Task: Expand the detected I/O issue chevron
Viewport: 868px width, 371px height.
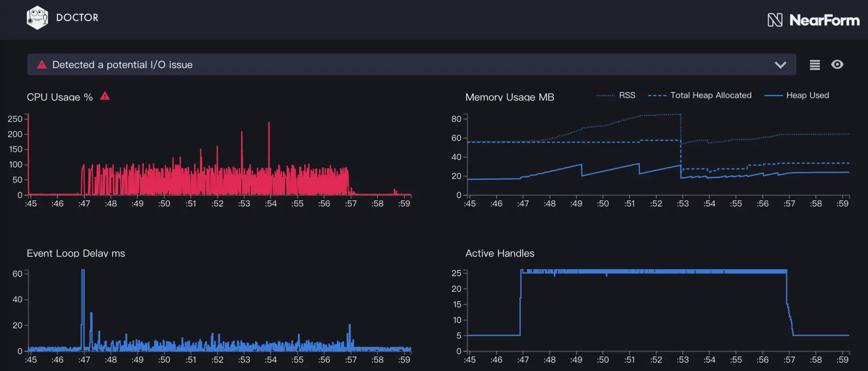Action: [780, 65]
